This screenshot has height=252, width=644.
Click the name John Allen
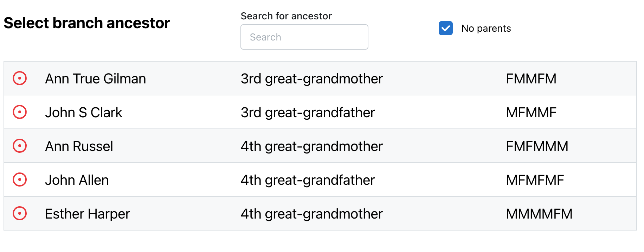click(77, 180)
